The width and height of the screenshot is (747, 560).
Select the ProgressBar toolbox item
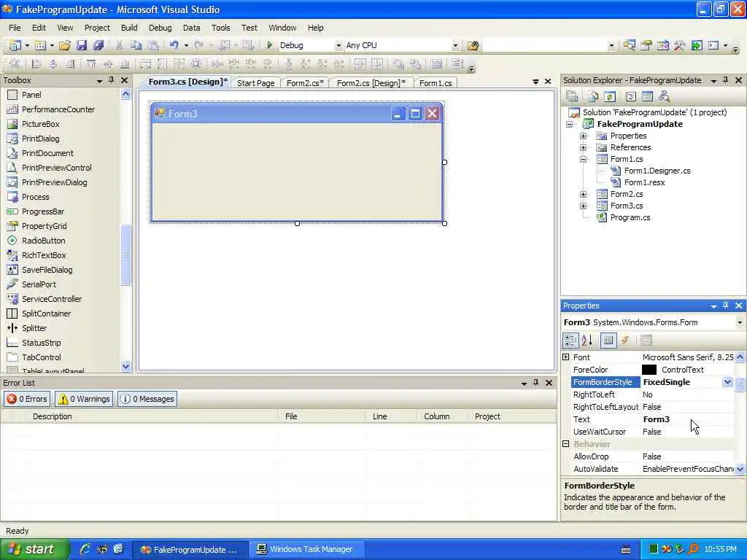click(x=43, y=211)
